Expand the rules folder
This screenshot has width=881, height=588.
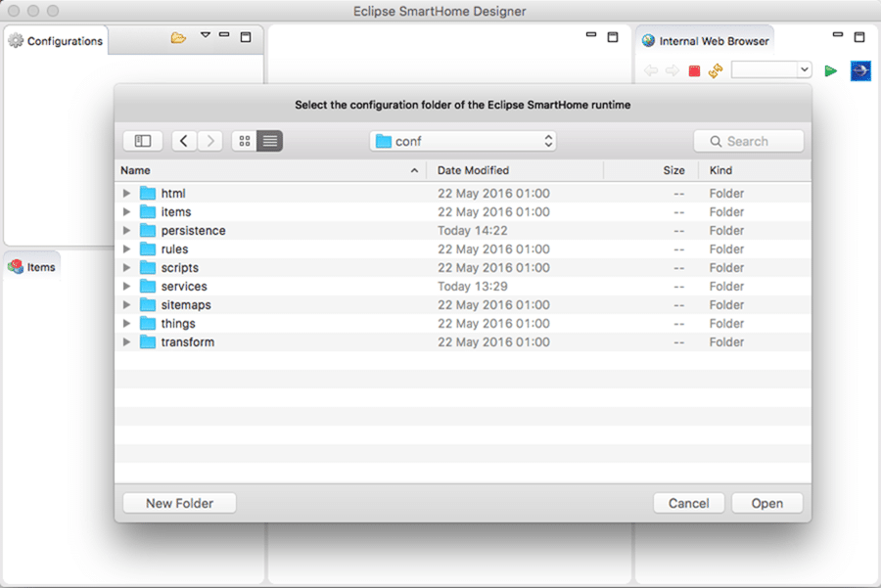click(x=127, y=249)
